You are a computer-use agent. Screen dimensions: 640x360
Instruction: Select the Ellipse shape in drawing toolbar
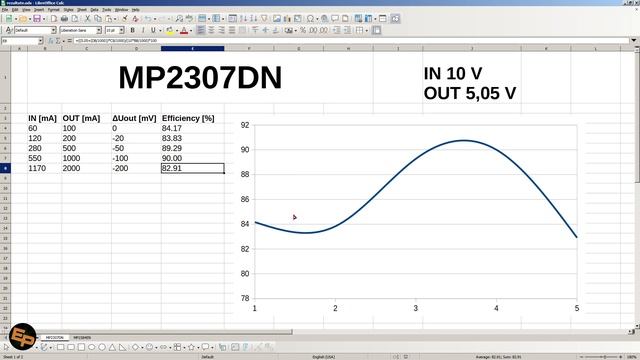tap(91, 347)
